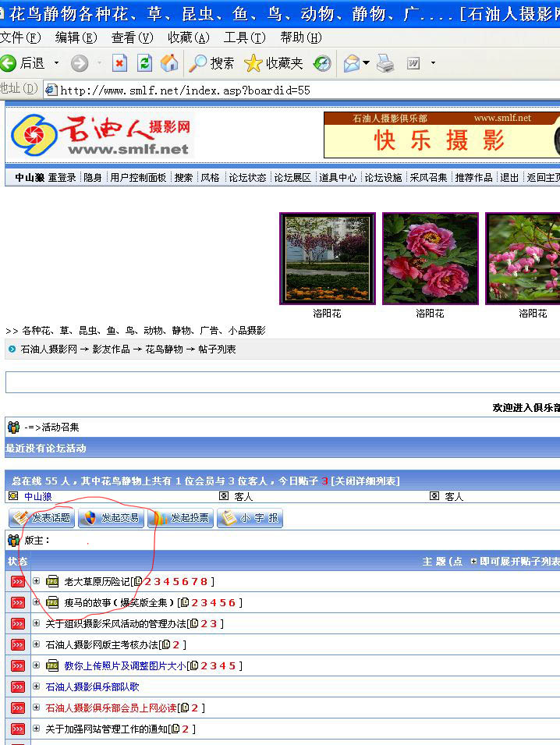
Task: Open the 工具(T) menu
Action: 245,37
